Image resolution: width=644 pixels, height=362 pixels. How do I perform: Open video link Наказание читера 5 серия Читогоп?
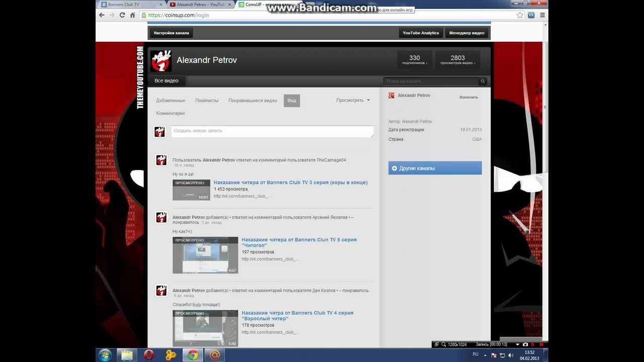299,242
